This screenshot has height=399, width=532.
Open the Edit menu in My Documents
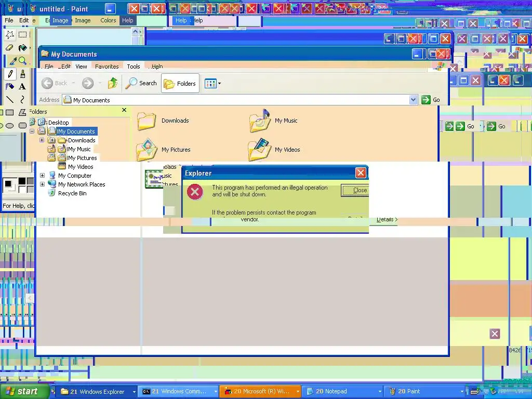64,66
